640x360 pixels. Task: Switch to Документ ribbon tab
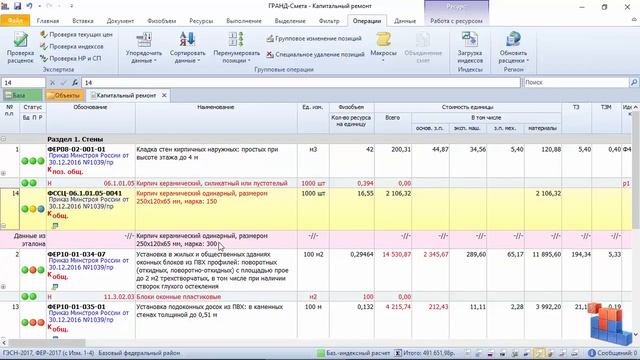(x=120, y=21)
